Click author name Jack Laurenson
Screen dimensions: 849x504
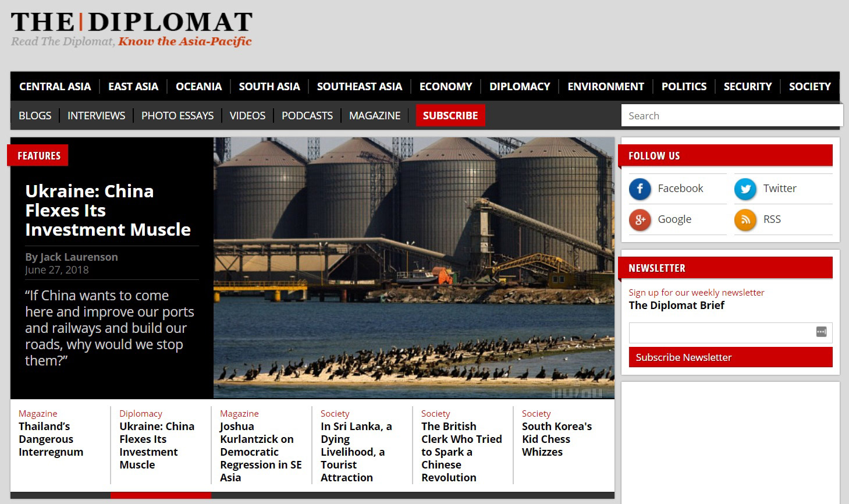(x=79, y=257)
